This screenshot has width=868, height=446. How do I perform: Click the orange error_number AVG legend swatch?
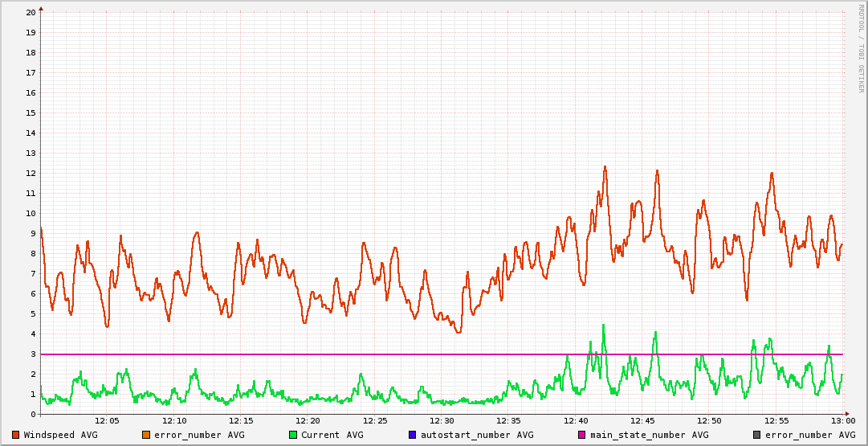point(145,435)
